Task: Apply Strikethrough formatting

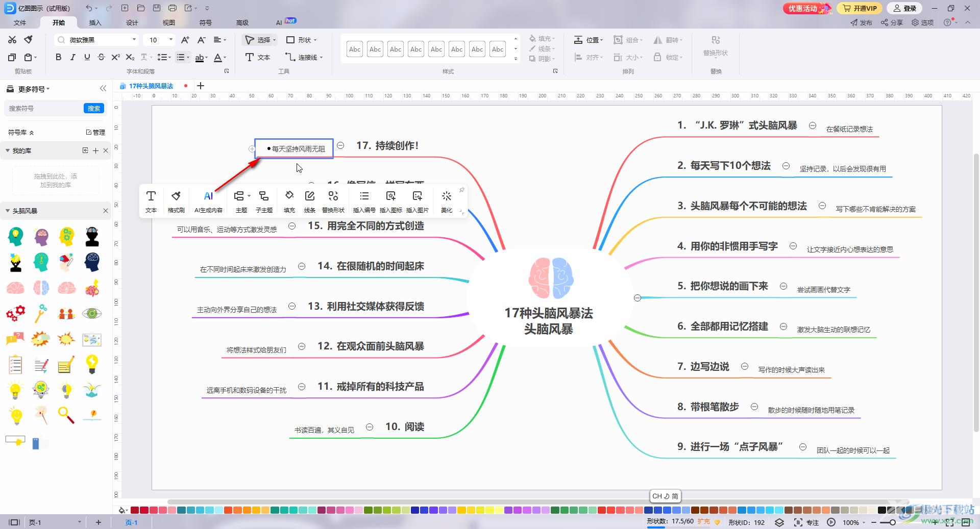Action: 101,57
